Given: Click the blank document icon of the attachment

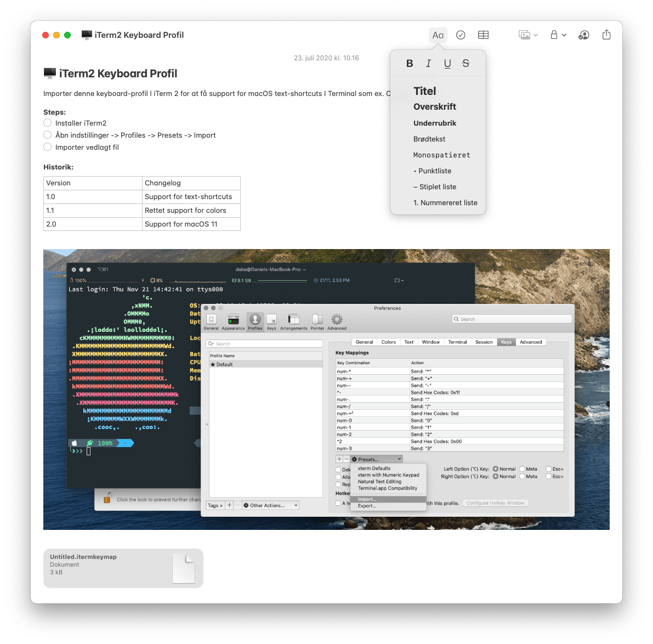Looking at the screenshot, I should (184, 568).
